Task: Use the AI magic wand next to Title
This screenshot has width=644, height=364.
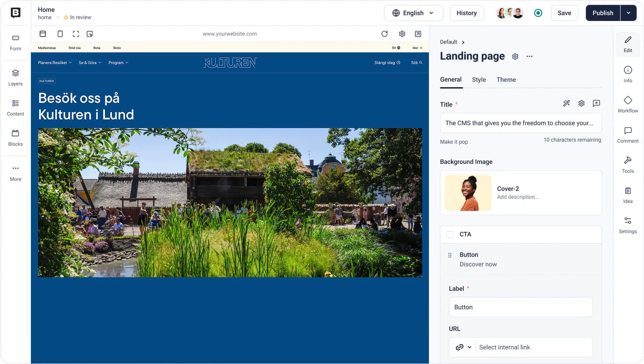Action: (566, 103)
